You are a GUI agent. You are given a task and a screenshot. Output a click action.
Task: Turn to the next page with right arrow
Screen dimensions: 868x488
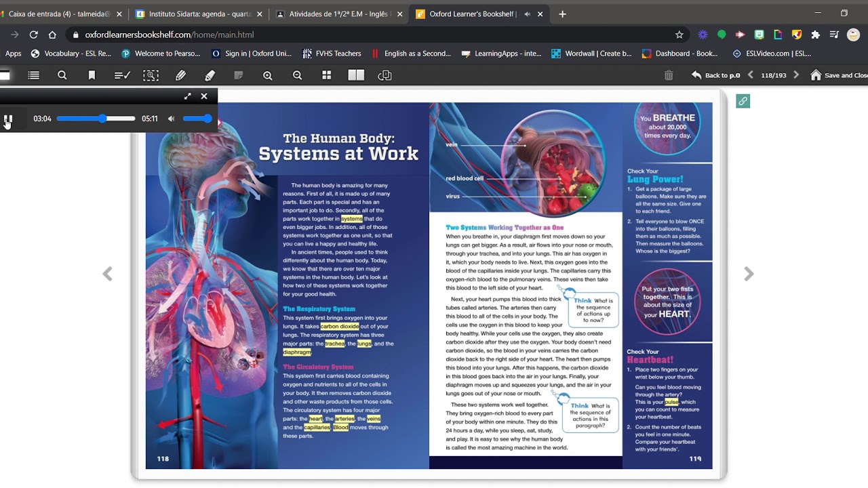click(x=749, y=274)
